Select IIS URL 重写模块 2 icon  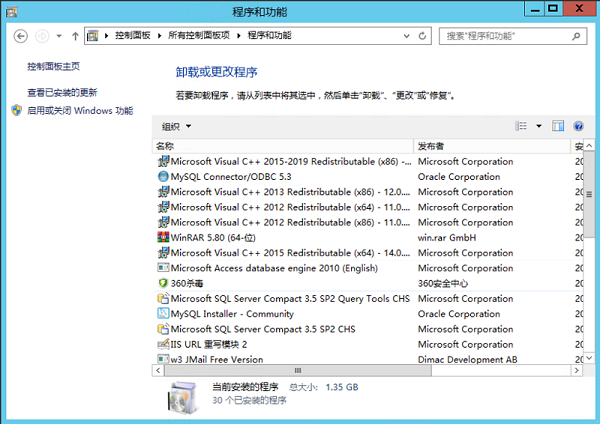click(x=163, y=344)
